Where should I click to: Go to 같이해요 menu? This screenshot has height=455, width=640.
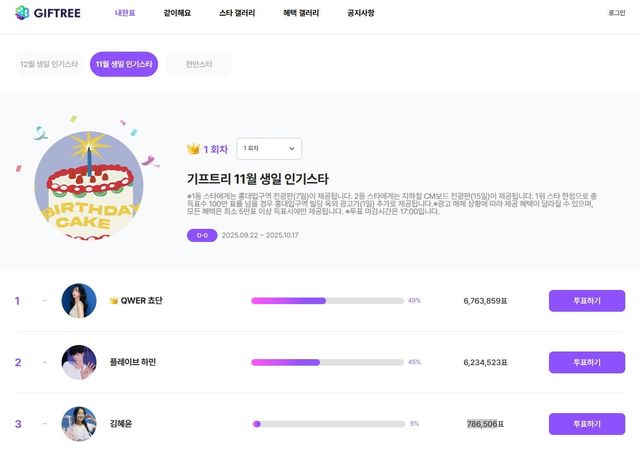(177, 13)
